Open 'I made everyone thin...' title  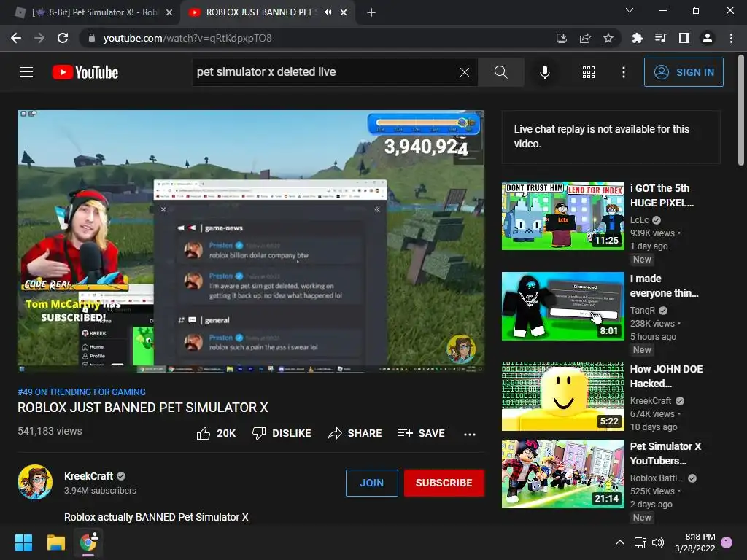coord(664,286)
